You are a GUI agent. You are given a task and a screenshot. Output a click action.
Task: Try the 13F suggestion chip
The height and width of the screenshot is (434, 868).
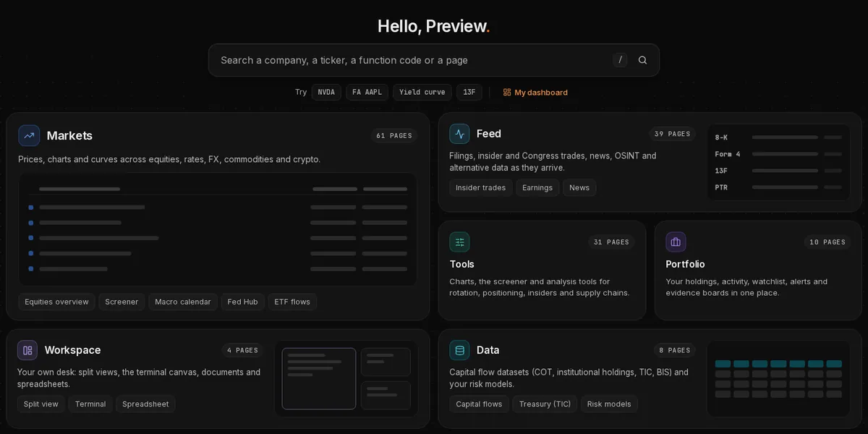[469, 93]
